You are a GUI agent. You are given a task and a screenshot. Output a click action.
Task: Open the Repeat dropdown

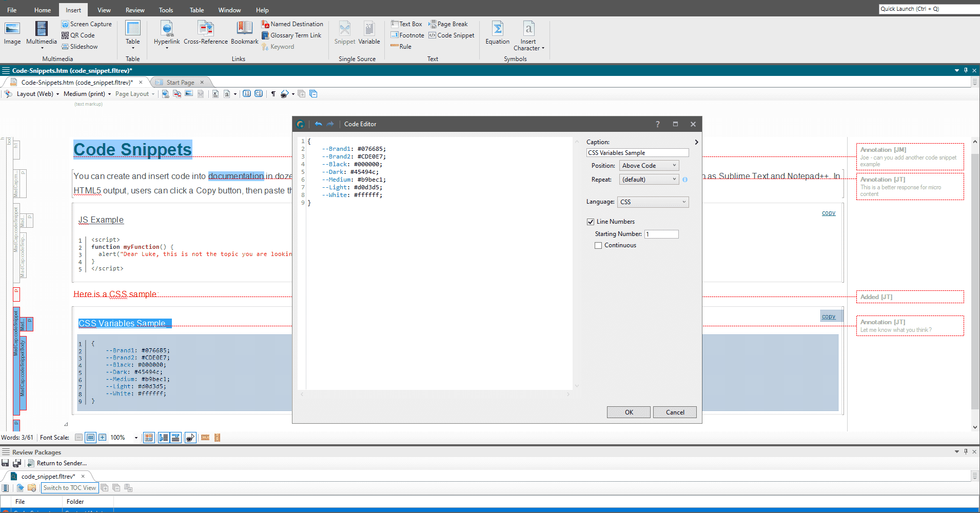[649, 180]
